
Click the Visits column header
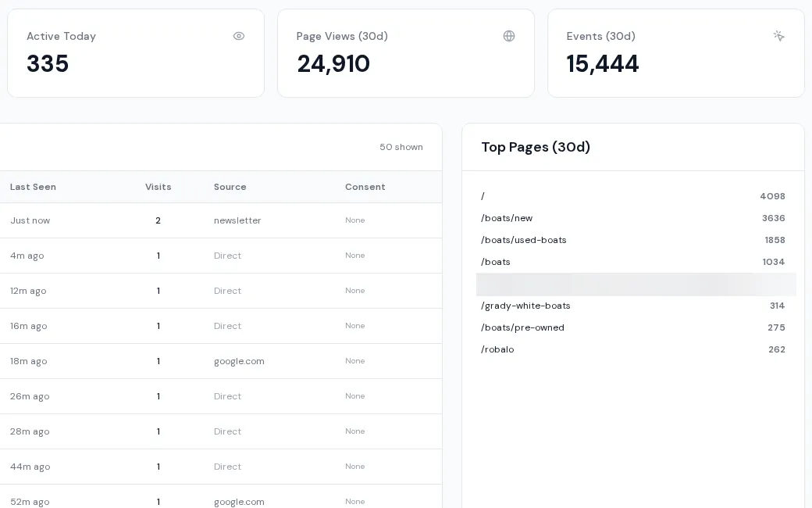158,187
